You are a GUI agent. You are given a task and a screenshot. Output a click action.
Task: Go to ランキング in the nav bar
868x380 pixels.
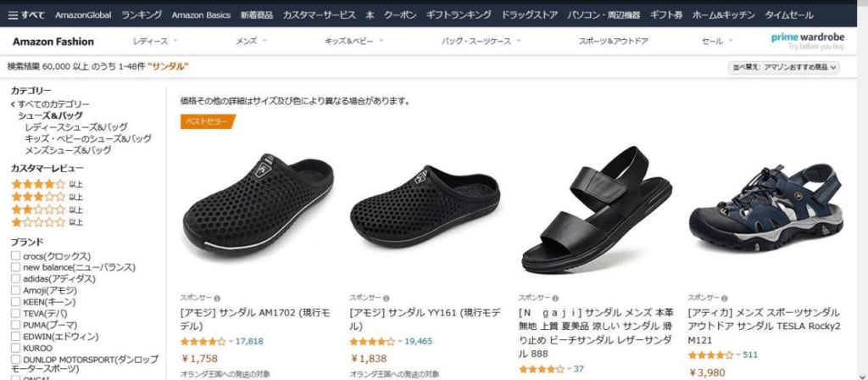tap(142, 15)
